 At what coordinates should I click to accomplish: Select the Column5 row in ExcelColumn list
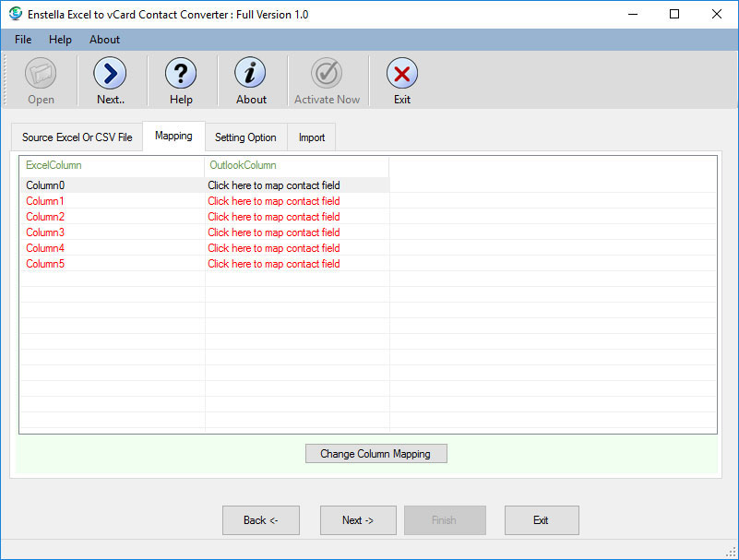(45, 264)
